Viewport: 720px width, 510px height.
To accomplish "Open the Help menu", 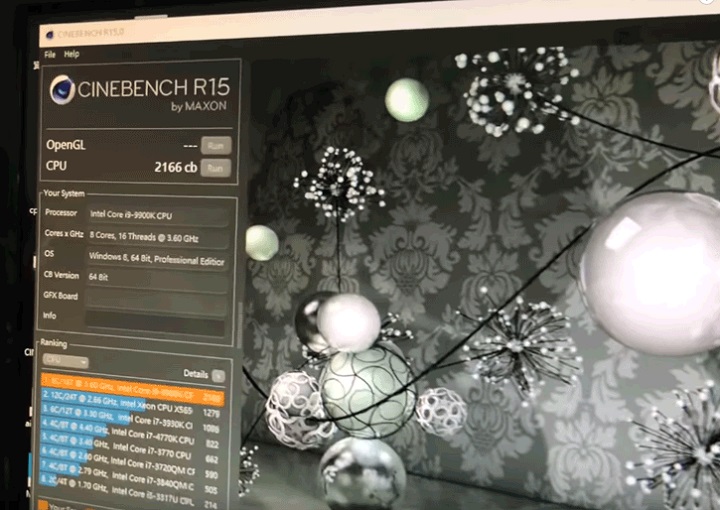I will [x=71, y=54].
